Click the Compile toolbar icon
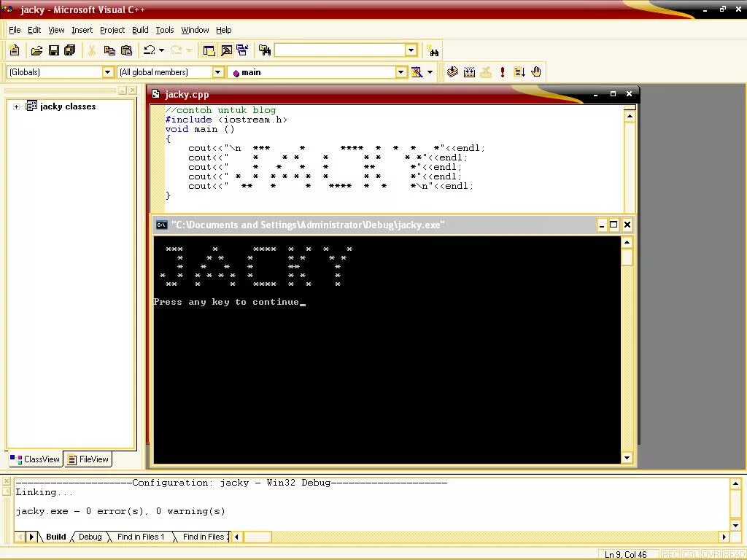The width and height of the screenshot is (747, 560). (452, 72)
